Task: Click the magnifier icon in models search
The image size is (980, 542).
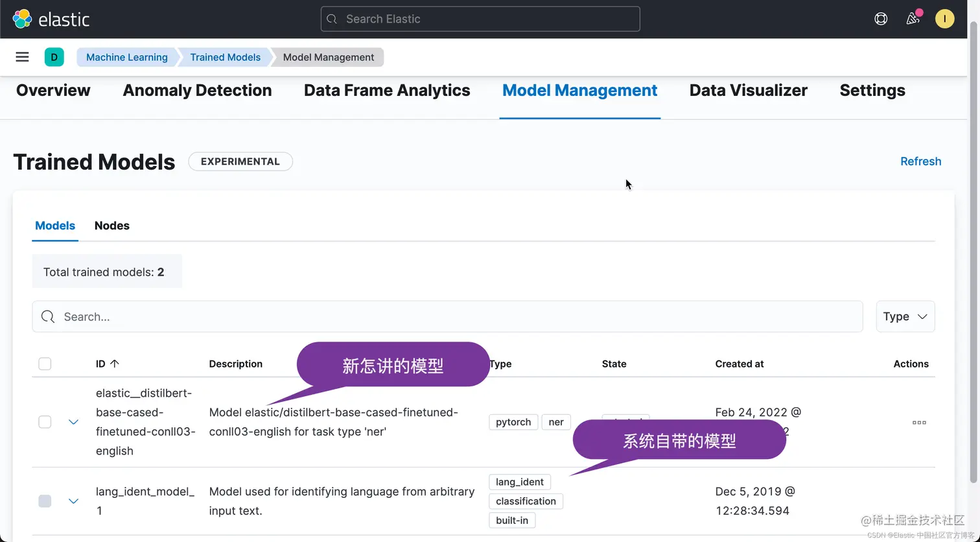Action: click(47, 316)
